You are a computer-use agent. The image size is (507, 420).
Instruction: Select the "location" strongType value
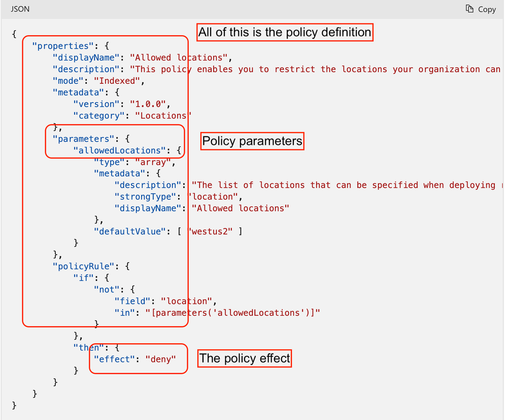click(x=213, y=197)
